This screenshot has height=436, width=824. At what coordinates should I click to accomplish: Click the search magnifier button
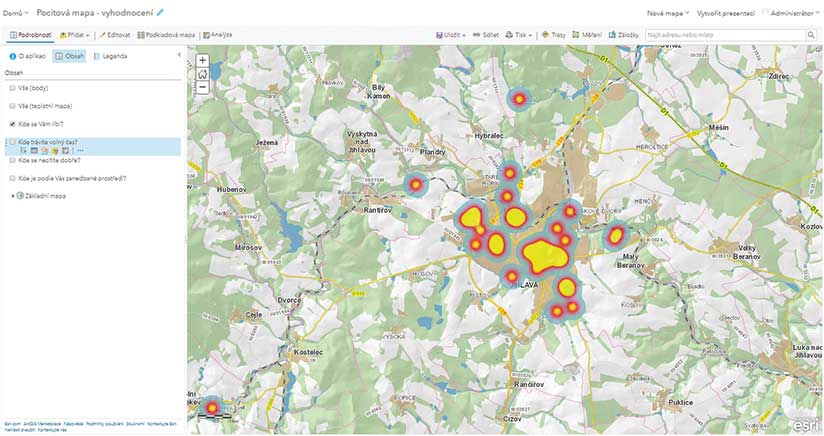click(x=811, y=35)
